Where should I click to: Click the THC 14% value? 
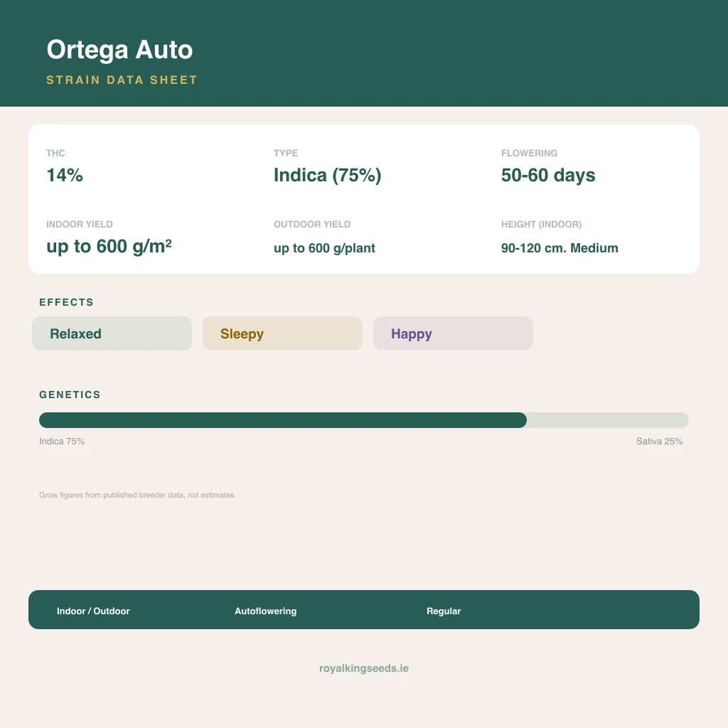click(x=65, y=175)
